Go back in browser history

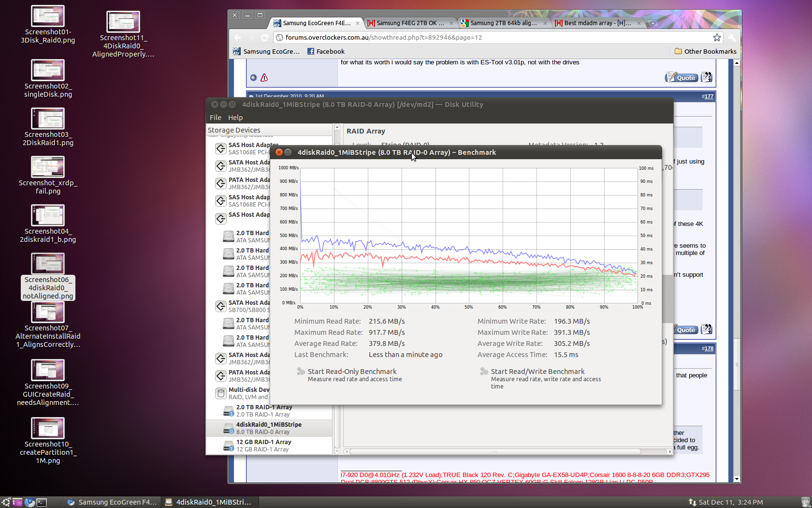pos(237,37)
